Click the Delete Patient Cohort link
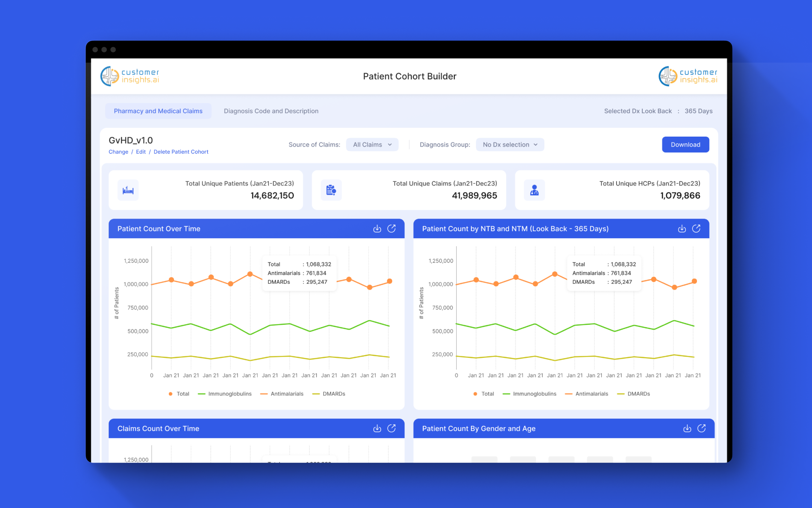This screenshot has width=812, height=508. pos(181,152)
